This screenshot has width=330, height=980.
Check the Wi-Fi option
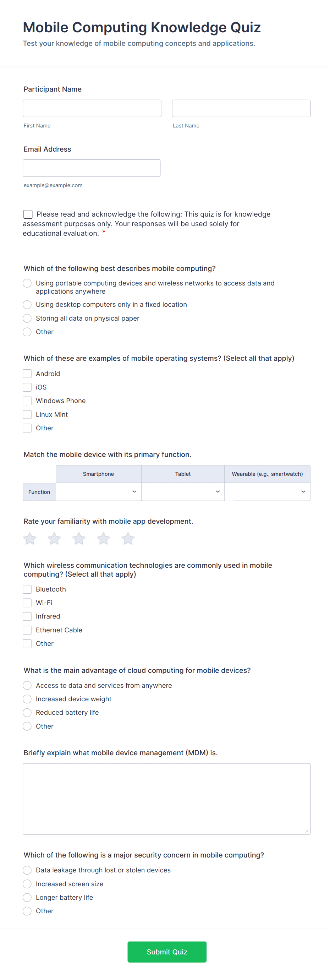[x=27, y=603]
